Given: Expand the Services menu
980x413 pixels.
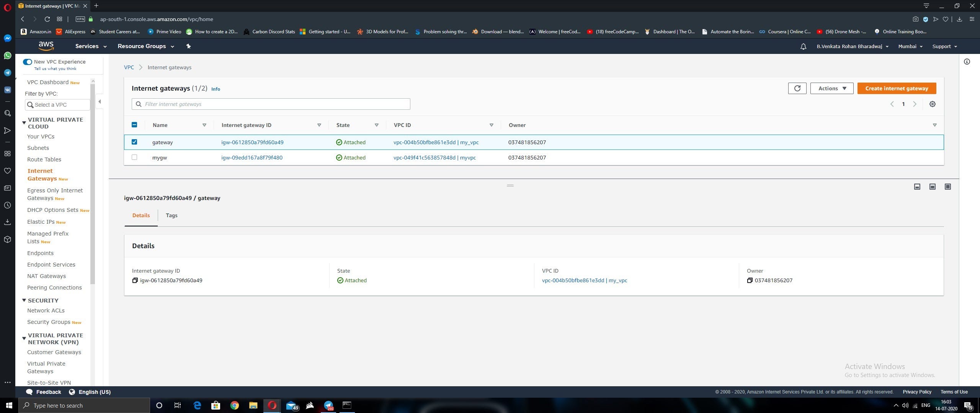Looking at the screenshot, I should (91, 46).
